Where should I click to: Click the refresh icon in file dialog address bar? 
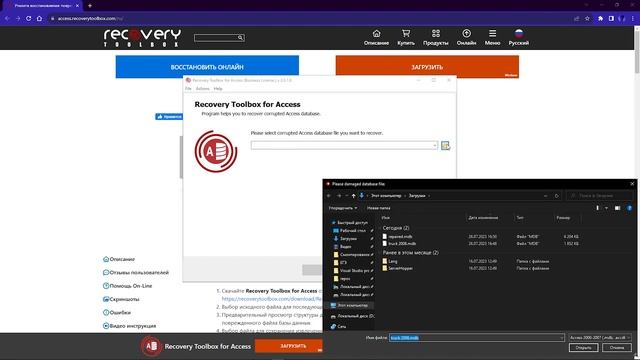[x=557, y=196]
